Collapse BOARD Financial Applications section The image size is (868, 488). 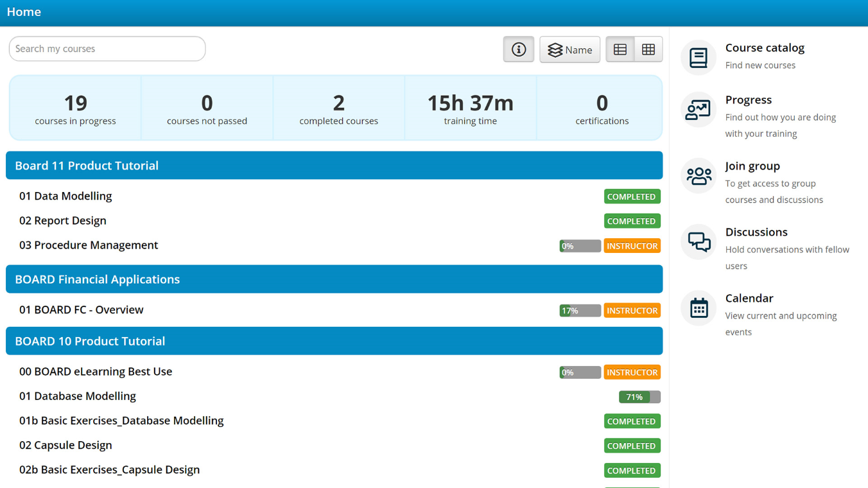pyautogui.click(x=334, y=279)
